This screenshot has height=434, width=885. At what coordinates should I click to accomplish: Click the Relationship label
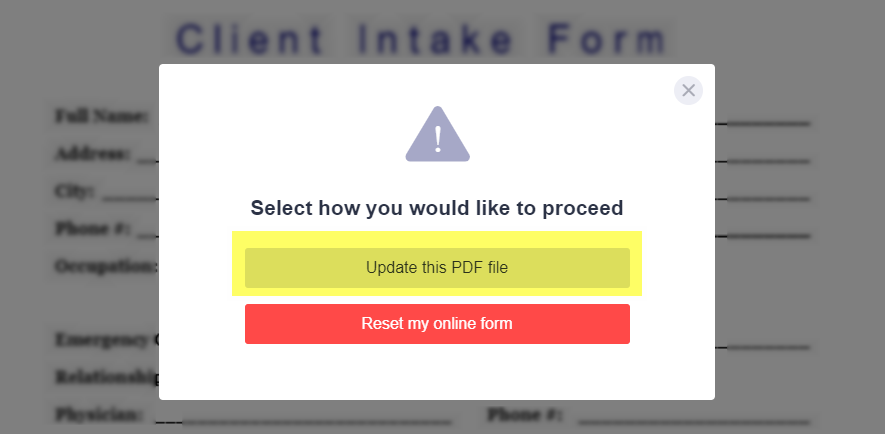(x=107, y=377)
